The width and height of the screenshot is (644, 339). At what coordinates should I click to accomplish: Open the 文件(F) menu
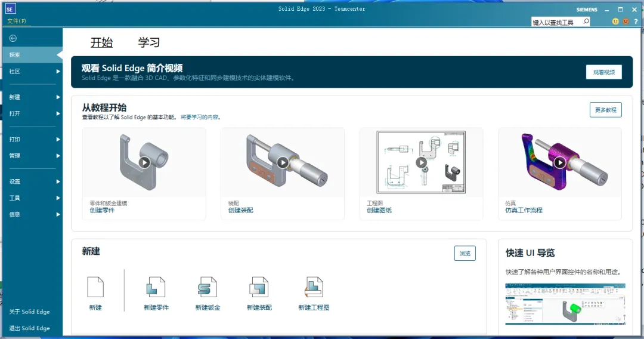pyautogui.click(x=17, y=21)
